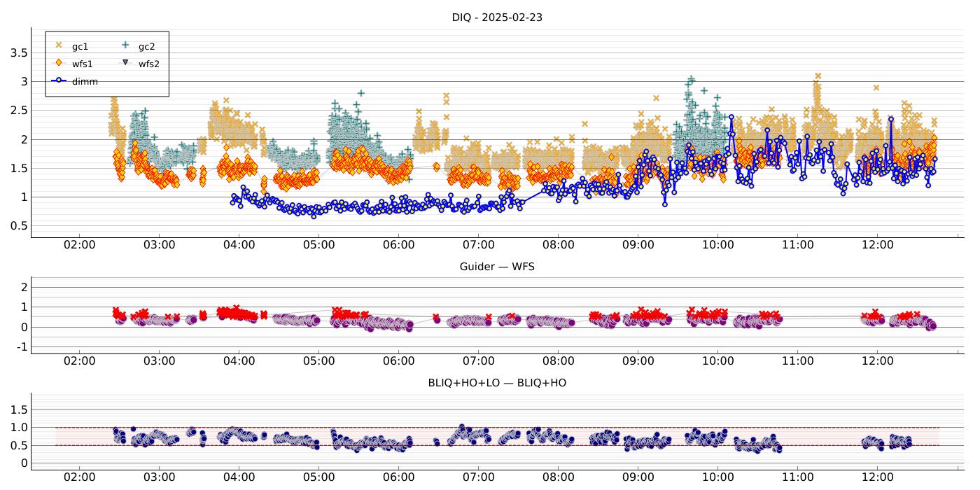Image resolution: width=980 pixels, height=490 pixels.
Task: Click the wfs2 gray triangle legend marker
Action: [x=125, y=62]
